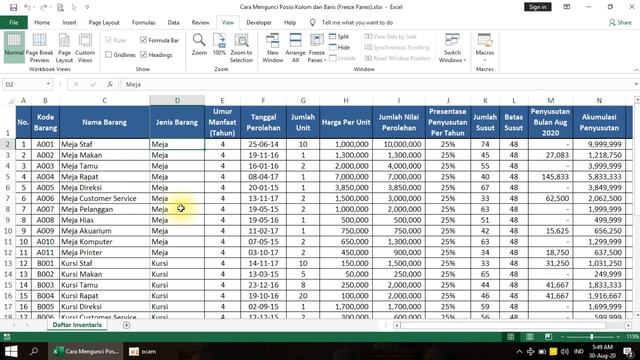Open the Developer tab
The image size is (640, 360).
click(x=259, y=22)
